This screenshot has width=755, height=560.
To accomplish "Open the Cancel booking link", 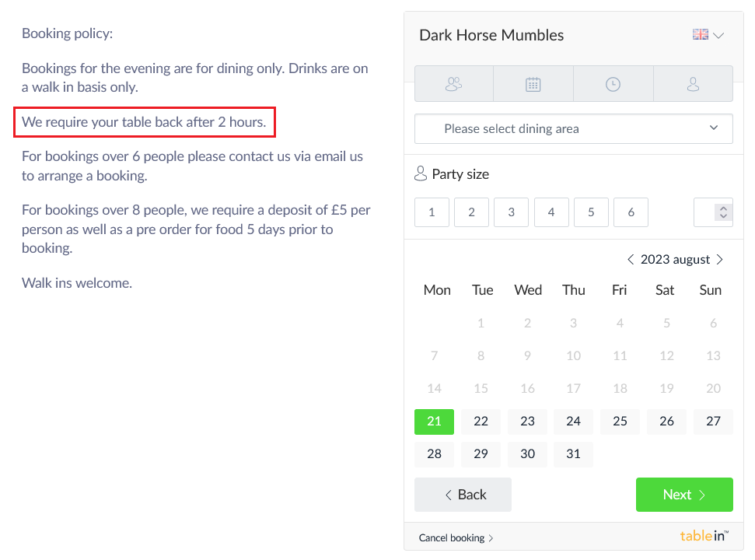I will (456, 538).
